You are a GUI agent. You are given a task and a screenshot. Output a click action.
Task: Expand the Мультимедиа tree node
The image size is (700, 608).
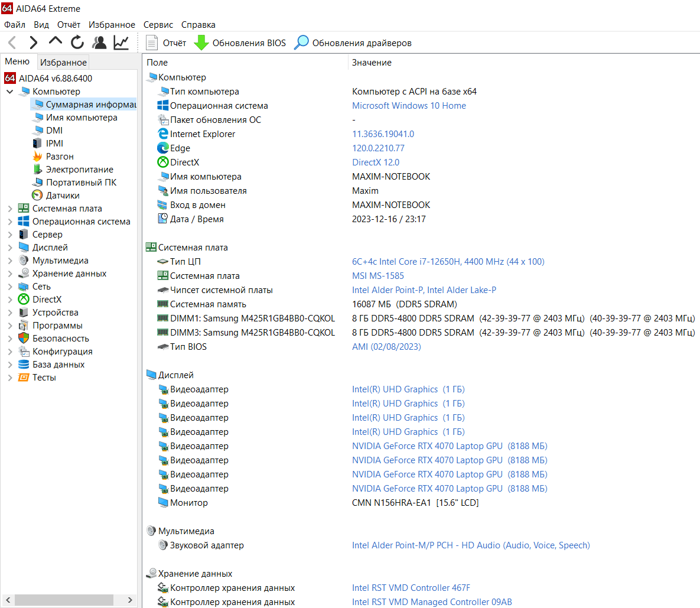click(x=10, y=260)
